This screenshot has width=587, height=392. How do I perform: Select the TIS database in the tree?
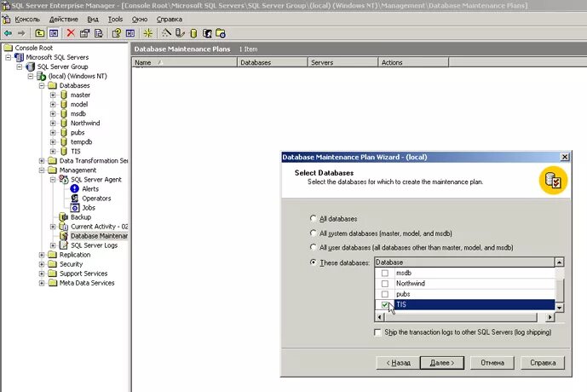pos(76,151)
